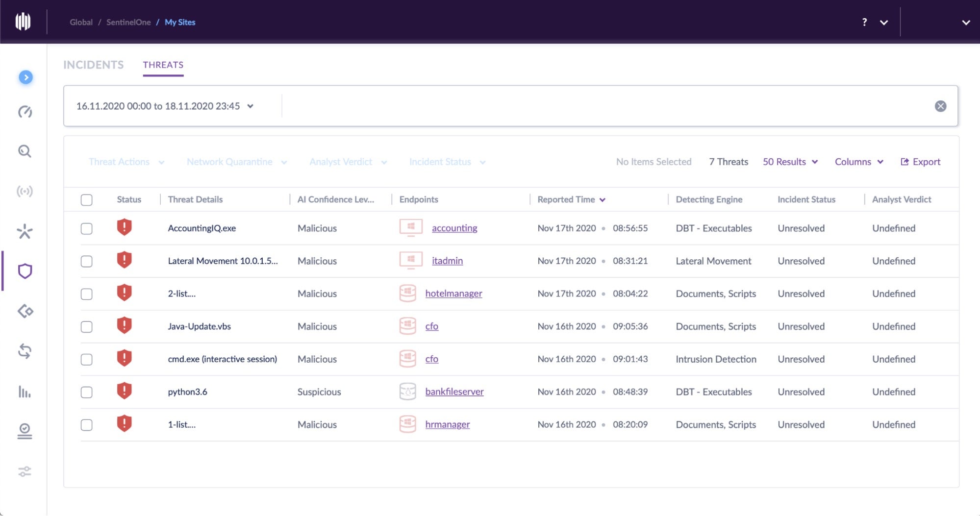Expand the 50 Results dropdown
The width and height of the screenshot is (980, 516).
[790, 162]
